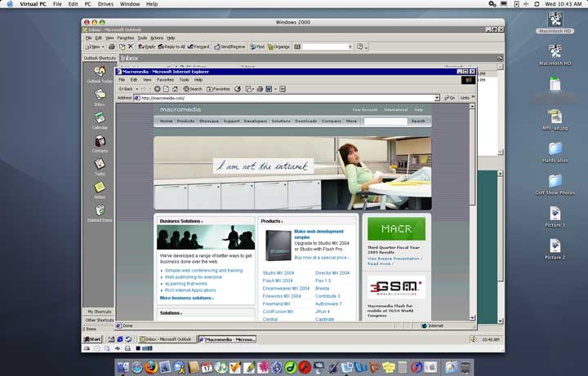Click More business solutions link
This screenshot has height=376, width=588.
coord(187,298)
